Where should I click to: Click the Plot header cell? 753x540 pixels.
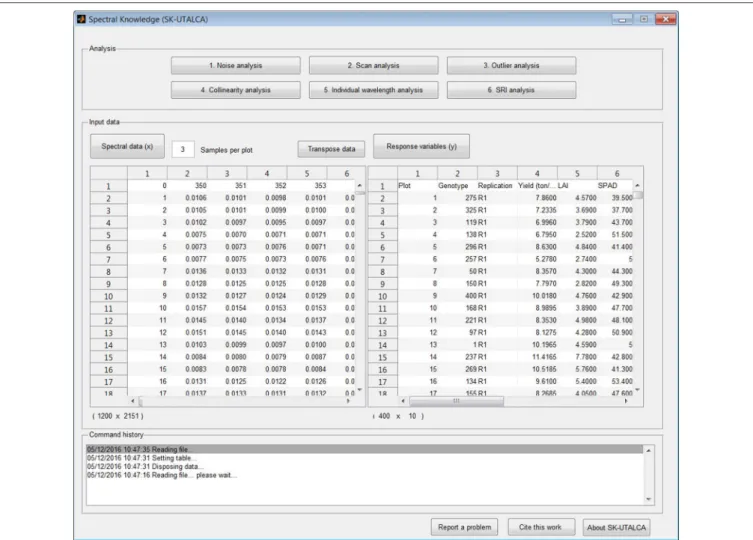[417, 185]
